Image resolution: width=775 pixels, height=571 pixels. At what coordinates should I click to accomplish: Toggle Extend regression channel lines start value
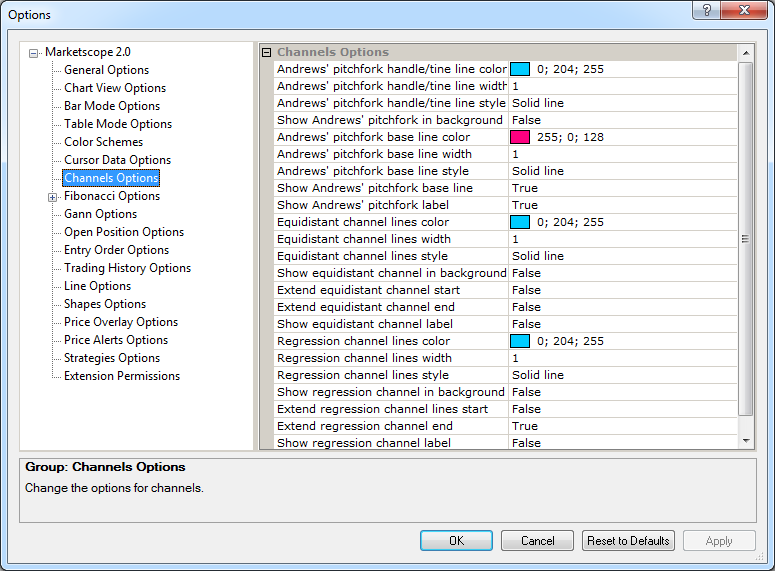point(623,409)
